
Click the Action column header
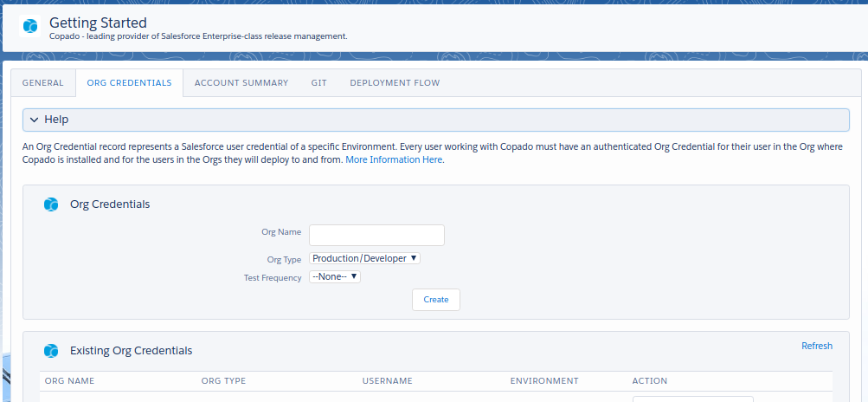(650, 381)
